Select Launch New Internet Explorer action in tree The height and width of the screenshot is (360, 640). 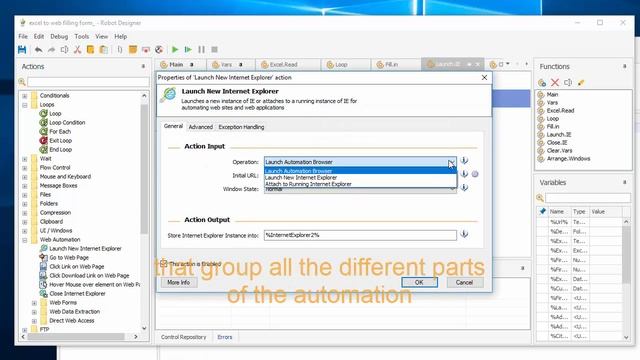[85, 249]
